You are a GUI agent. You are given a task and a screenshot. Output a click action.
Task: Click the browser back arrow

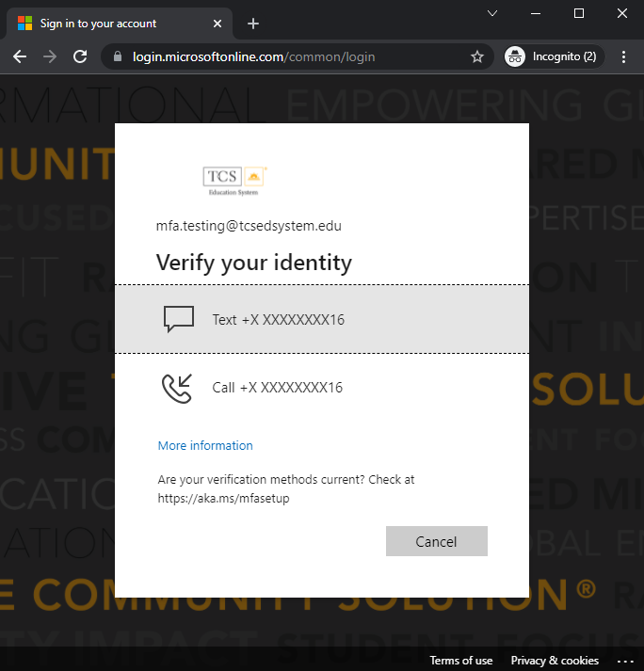tap(20, 56)
